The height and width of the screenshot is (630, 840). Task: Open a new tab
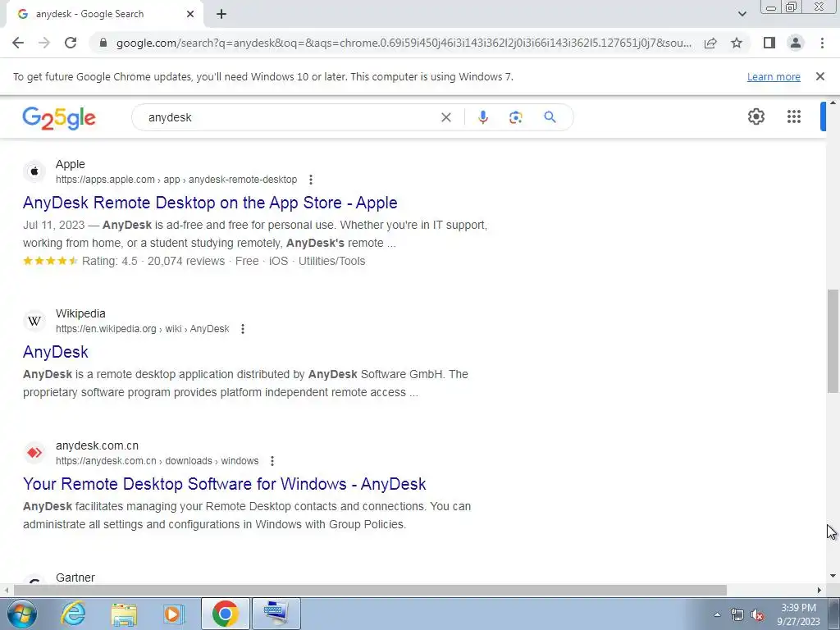[x=221, y=14]
